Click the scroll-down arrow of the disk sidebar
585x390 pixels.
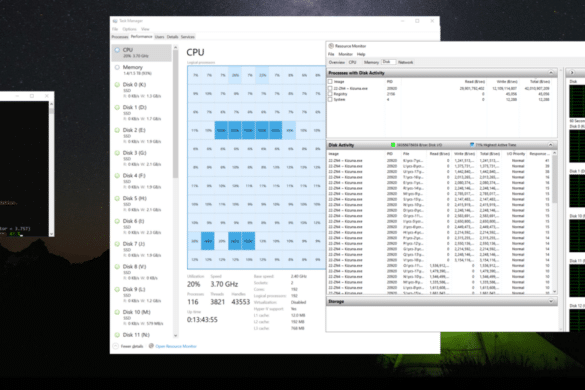175,336
